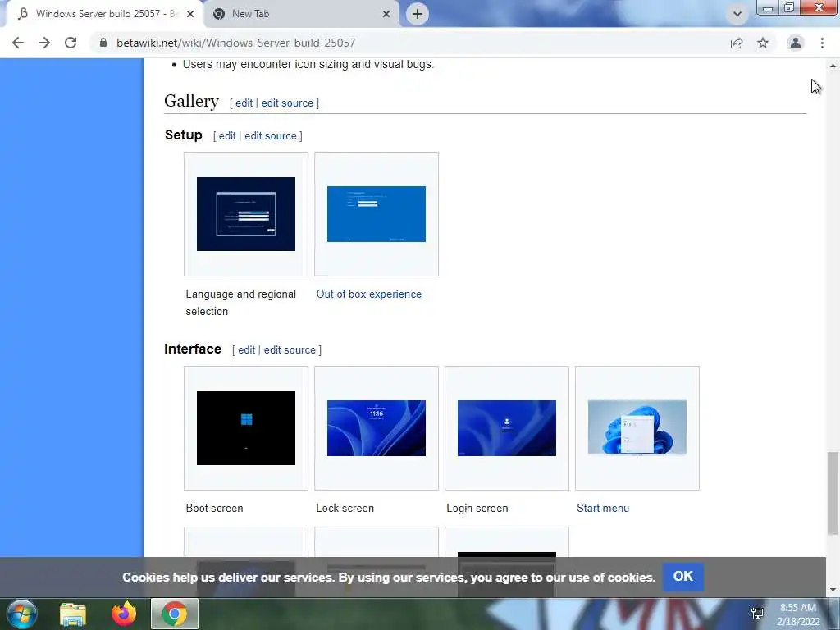Click the Setup heading text
The width and height of the screenshot is (840, 630).
pos(184,135)
